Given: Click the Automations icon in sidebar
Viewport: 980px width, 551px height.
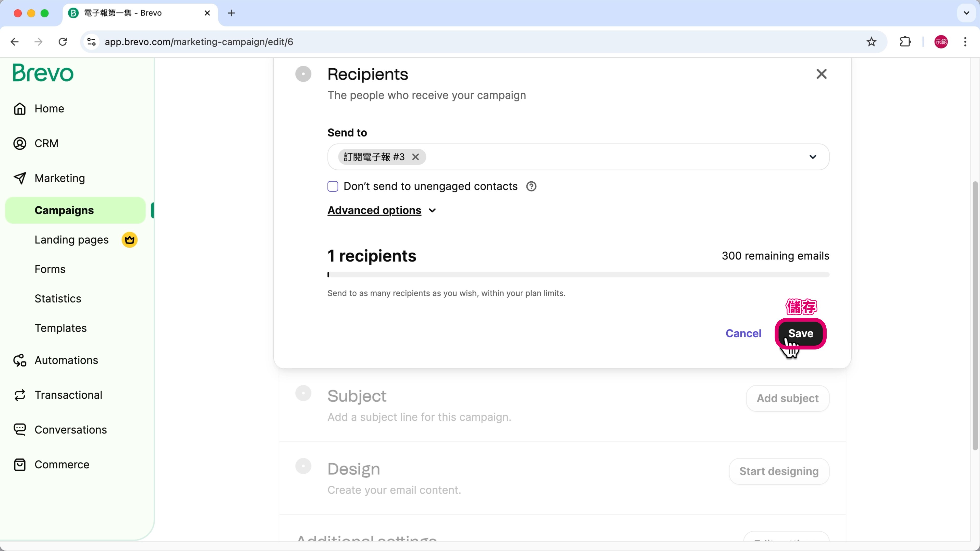Looking at the screenshot, I should click(20, 360).
